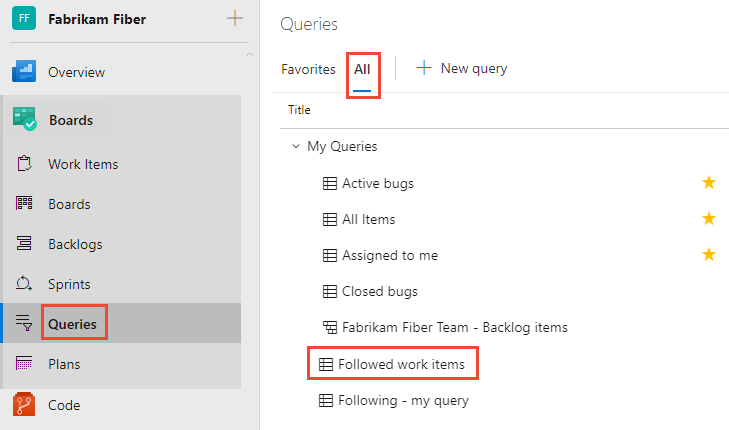Click the query icon beside Assigned to me
This screenshot has width=729, height=430.
click(330, 255)
